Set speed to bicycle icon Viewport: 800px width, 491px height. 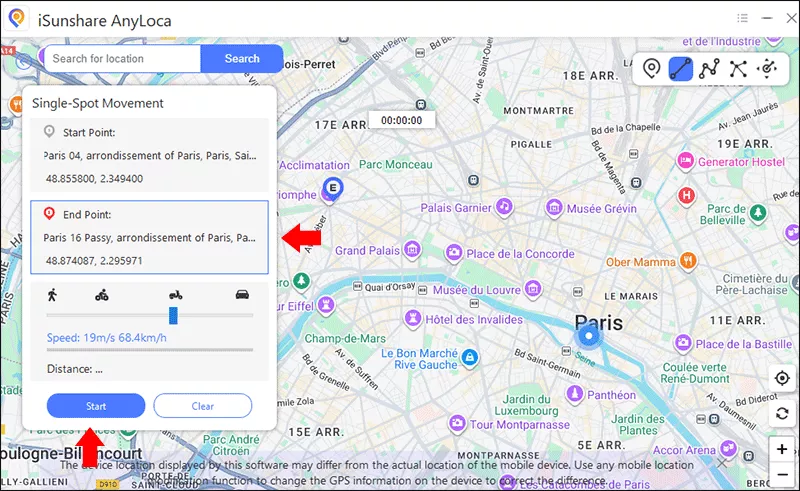pyautogui.click(x=101, y=294)
